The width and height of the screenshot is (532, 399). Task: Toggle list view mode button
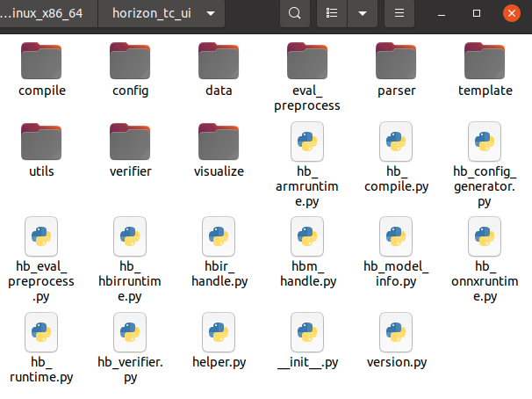pos(332,14)
